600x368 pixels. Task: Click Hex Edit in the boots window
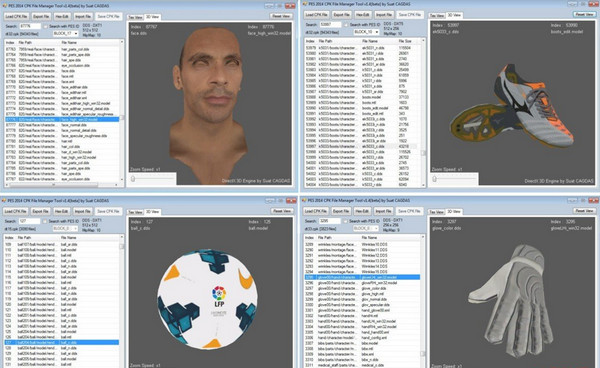tap(362, 15)
